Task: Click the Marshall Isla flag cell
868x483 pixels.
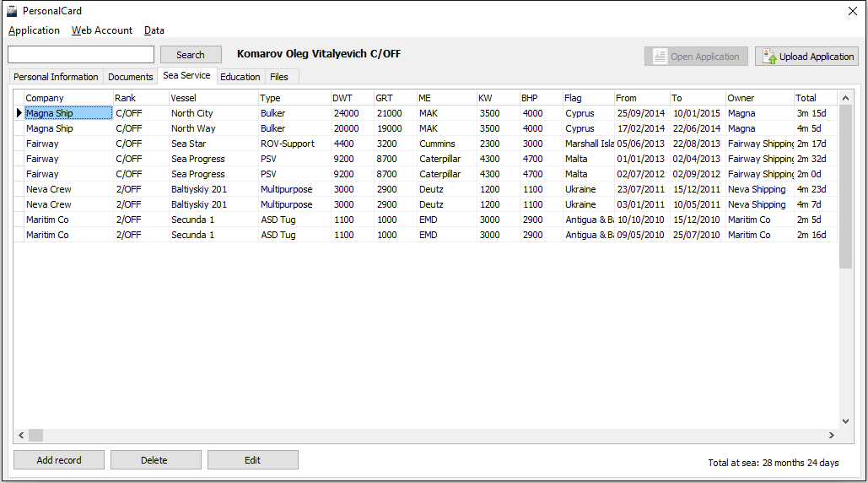Action: 589,144
